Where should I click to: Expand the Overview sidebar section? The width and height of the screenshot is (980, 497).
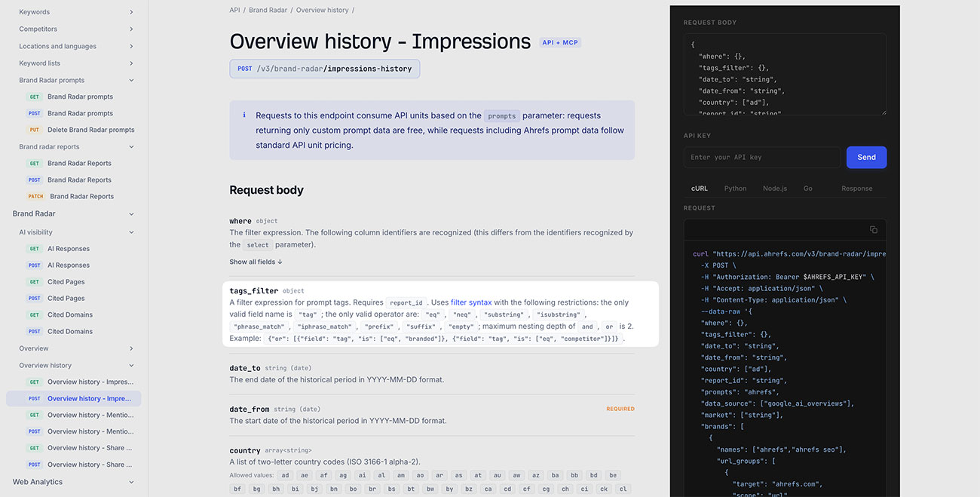pyautogui.click(x=131, y=348)
